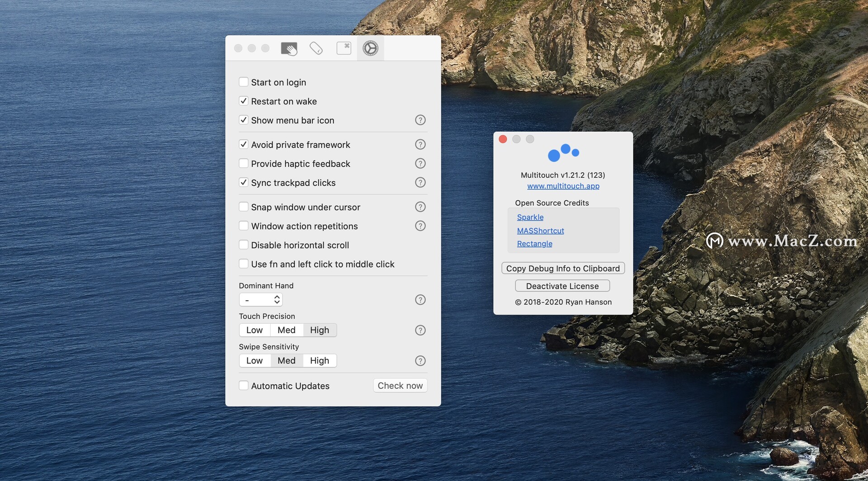
Task: Set Touch Precision to High
Action: click(x=320, y=330)
